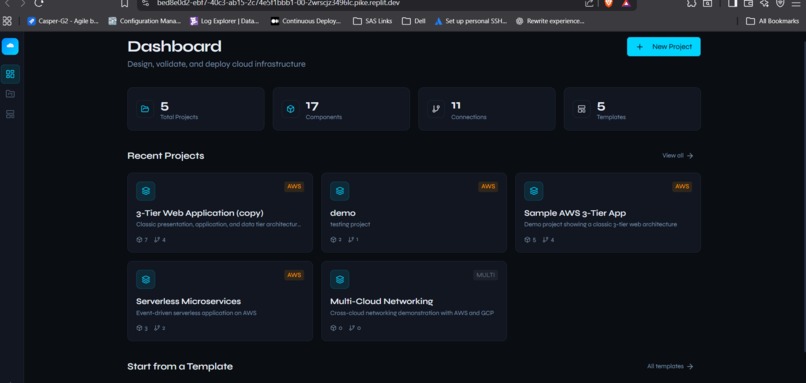The width and height of the screenshot is (806, 383).
Task: Click the connection count on Serverless Microservices
Action: 160,328
